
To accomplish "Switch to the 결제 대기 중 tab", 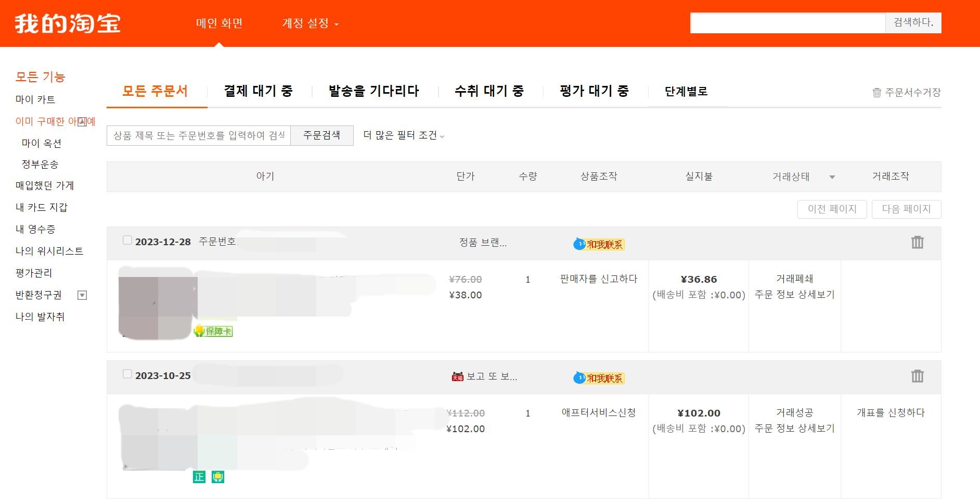I will point(258,91).
